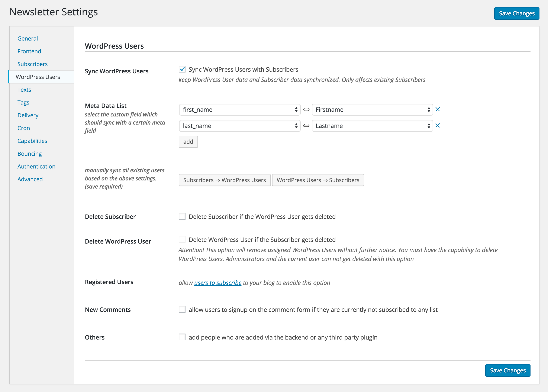Open the Firstname custom field dropdown
The width and height of the screenshot is (548, 392).
(x=372, y=110)
